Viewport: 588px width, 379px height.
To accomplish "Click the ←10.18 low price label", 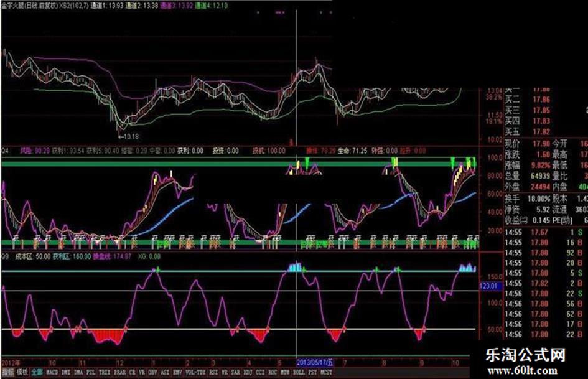I will coord(128,137).
